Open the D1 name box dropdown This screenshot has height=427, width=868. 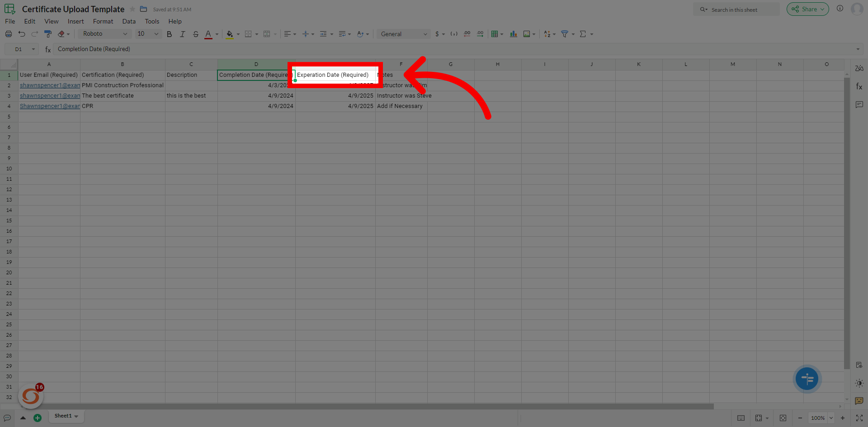(33, 49)
